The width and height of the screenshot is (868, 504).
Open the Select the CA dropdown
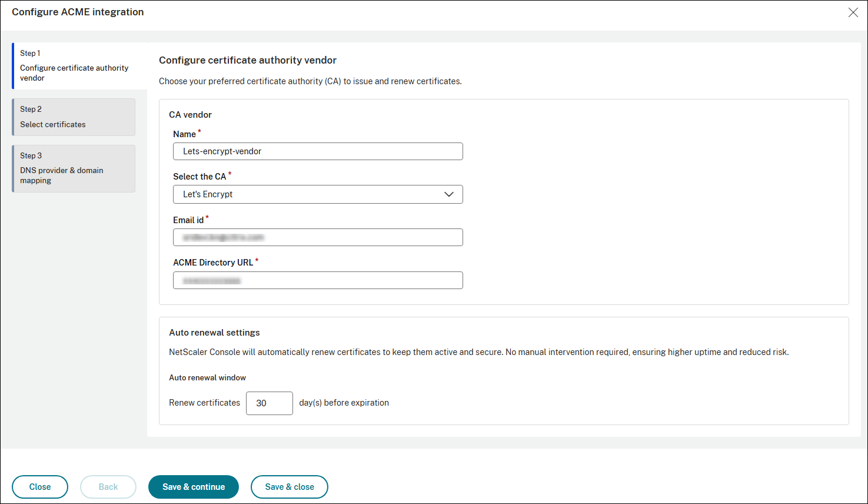click(x=318, y=194)
